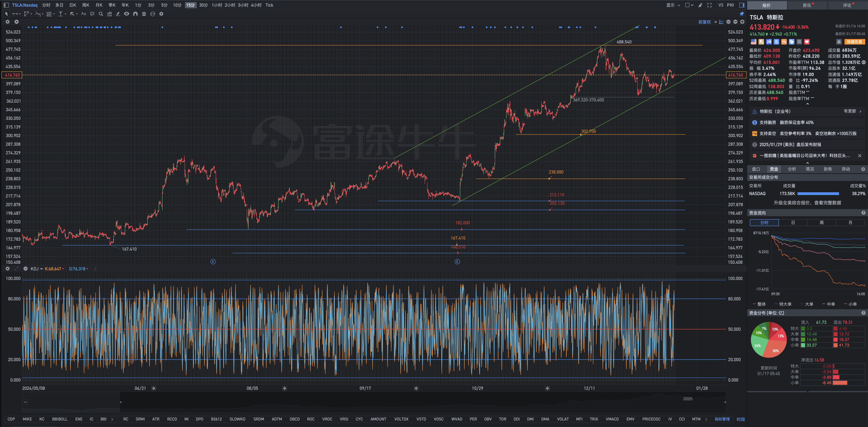Enter fullscreen chart mode

pyautogui.click(x=709, y=5)
